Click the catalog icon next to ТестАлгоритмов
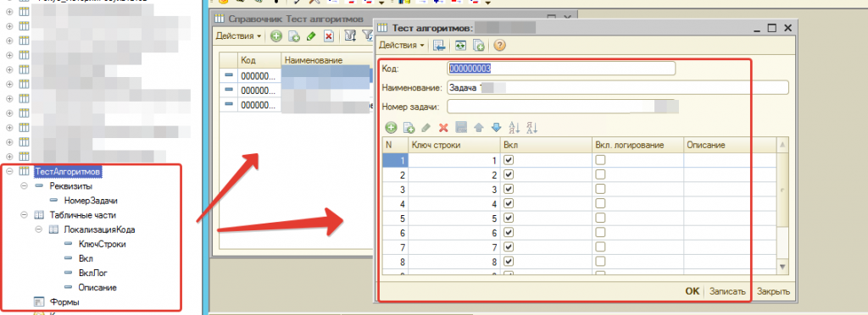 click(24, 172)
